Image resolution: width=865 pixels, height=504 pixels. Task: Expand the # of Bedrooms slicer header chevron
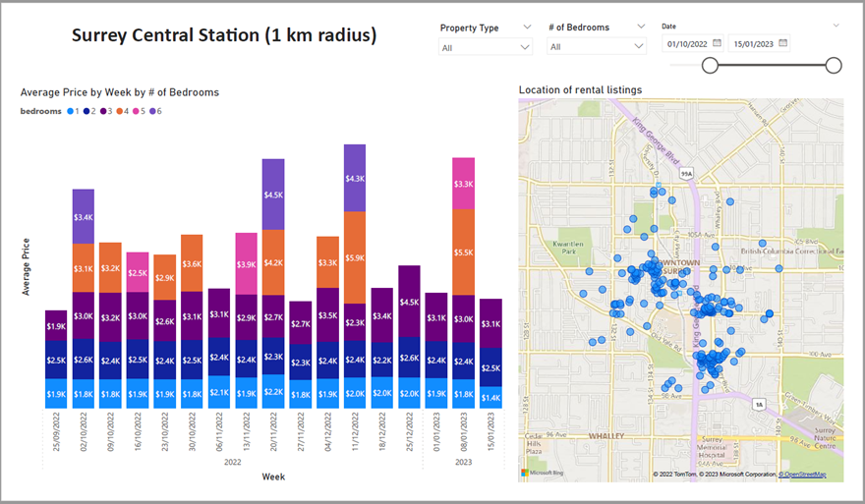pyautogui.click(x=641, y=26)
